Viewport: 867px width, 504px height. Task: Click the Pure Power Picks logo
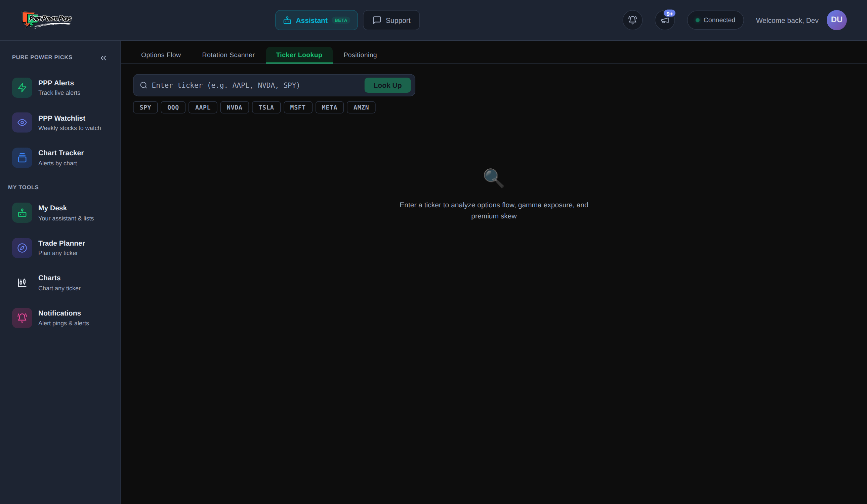[47, 20]
